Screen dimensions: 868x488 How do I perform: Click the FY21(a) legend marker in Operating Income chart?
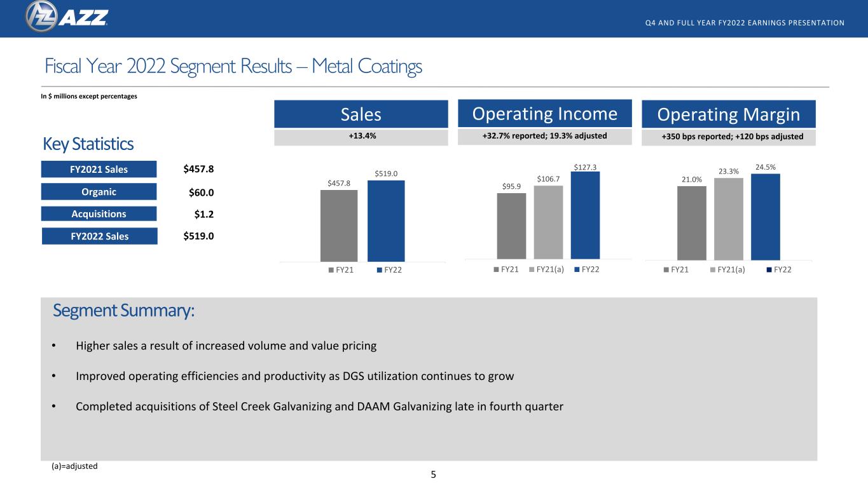pos(532,269)
